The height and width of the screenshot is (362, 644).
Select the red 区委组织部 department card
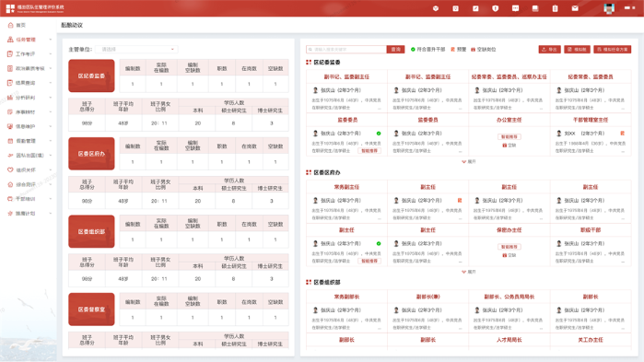(91, 231)
